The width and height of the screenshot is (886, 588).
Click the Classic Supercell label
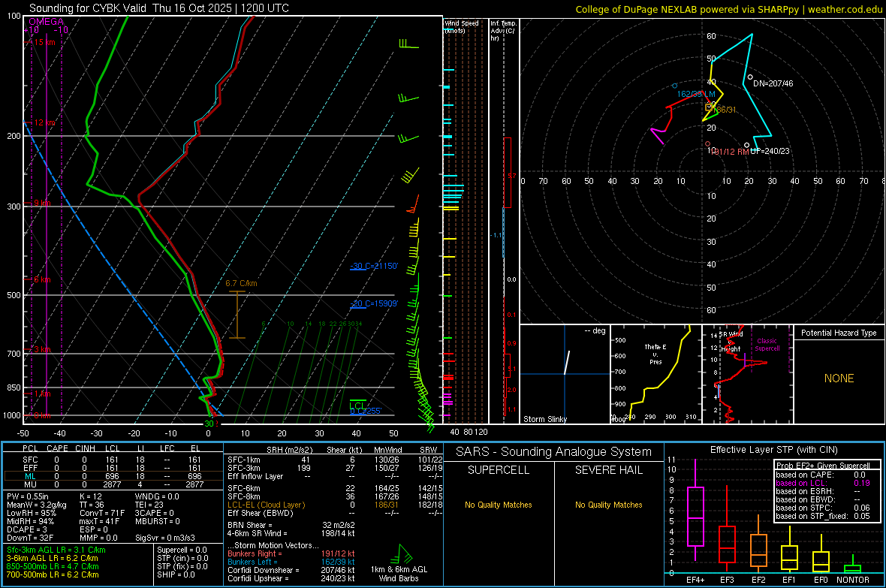pyautogui.click(x=767, y=345)
